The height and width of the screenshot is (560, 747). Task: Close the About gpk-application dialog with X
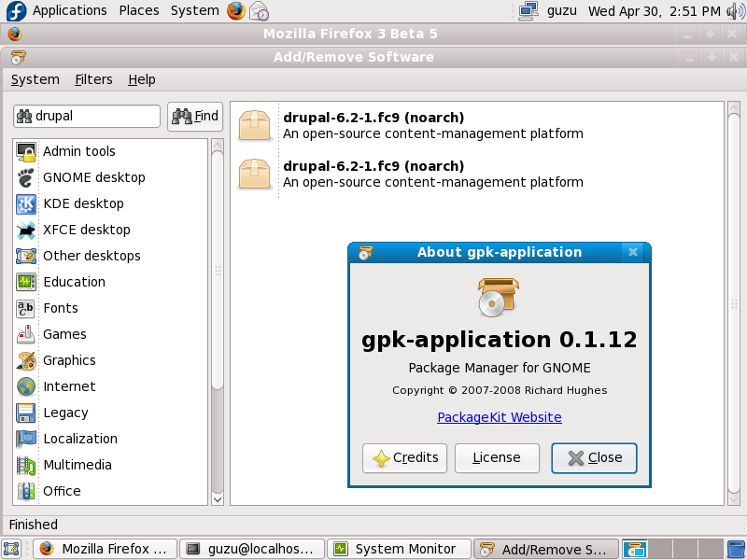(x=633, y=252)
